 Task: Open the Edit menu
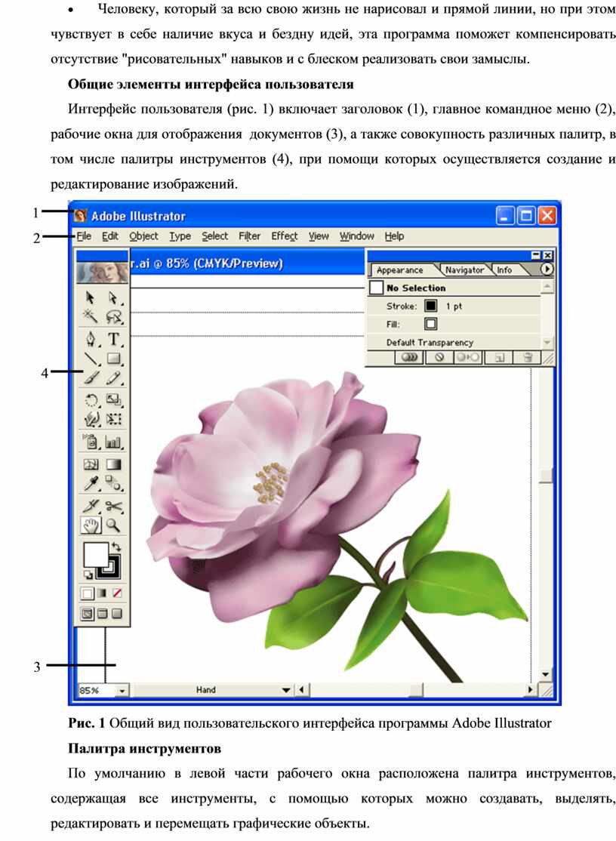(x=110, y=236)
